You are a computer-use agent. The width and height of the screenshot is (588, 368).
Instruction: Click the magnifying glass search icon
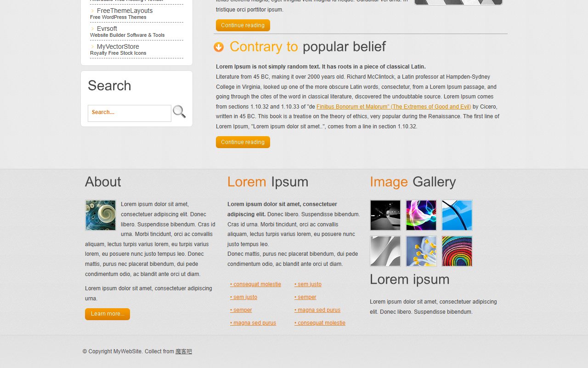point(179,112)
